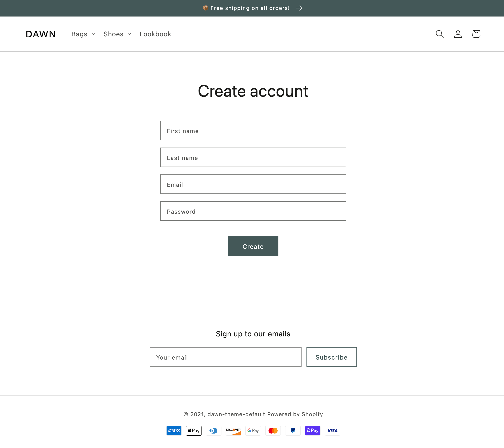This screenshot has width=504, height=448.
Task: Click the Last name input field
Action: [253, 157]
